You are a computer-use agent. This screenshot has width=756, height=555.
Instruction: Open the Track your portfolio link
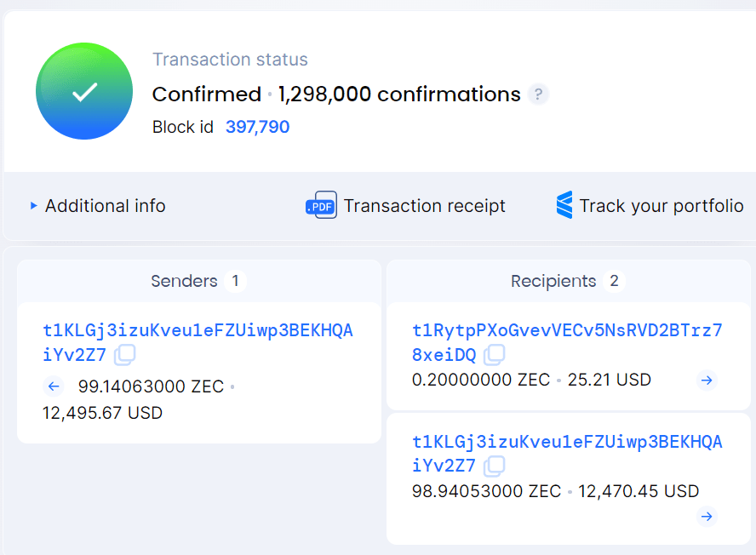click(661, 206)
